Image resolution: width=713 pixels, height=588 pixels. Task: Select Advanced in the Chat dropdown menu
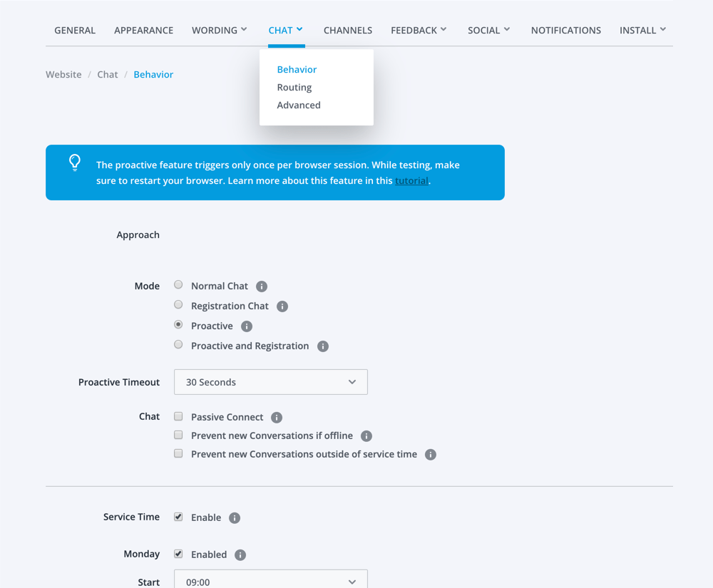[299, 105]
